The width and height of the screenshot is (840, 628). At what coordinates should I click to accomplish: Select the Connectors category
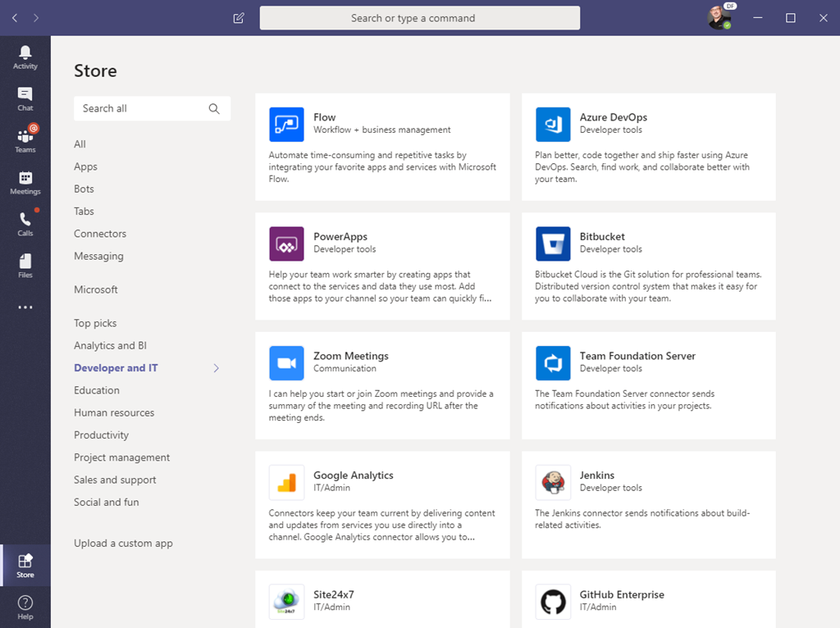[100, 234]
